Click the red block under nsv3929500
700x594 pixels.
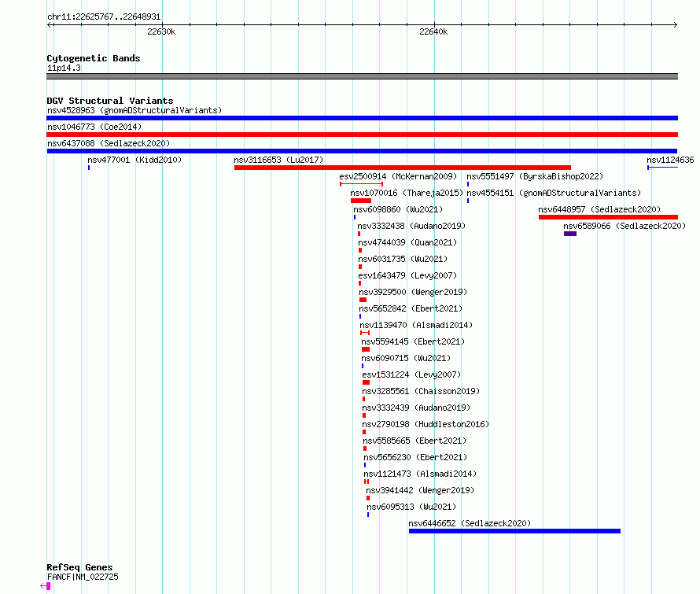[363, 300]
